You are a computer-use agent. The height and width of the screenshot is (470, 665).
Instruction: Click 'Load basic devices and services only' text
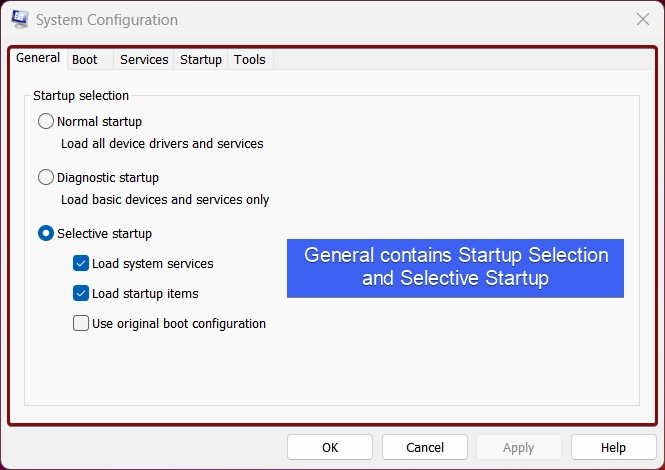(165, 200)
